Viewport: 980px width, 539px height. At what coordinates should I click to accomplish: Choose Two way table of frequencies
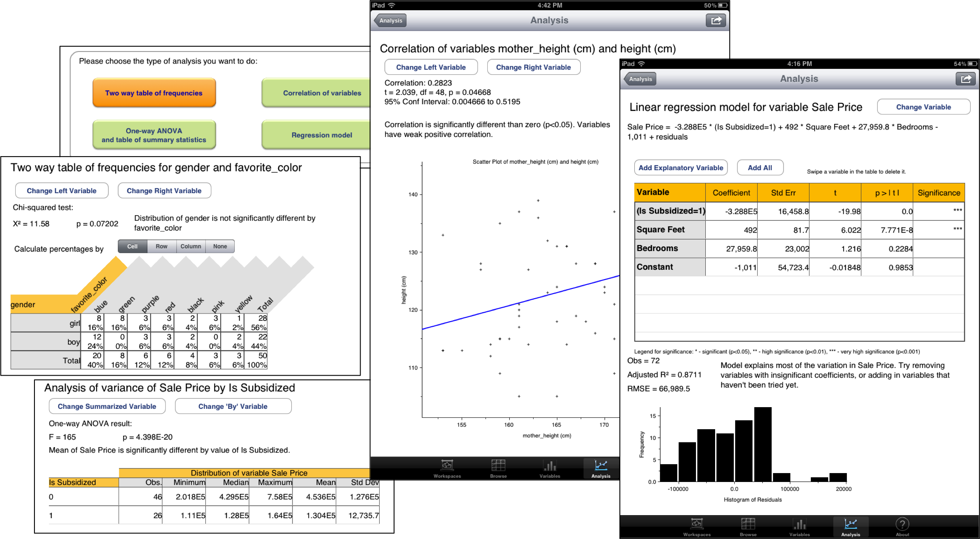pyautogui.click(x=154, y=93)
